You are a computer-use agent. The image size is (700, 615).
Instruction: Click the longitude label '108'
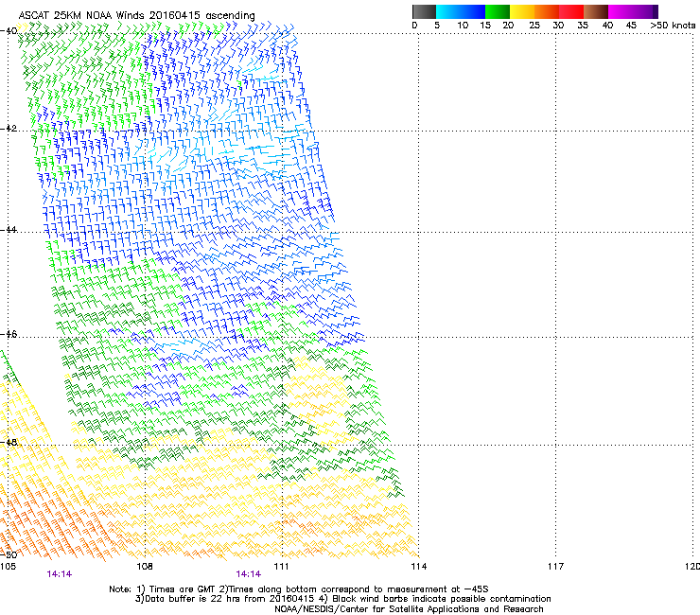pyautogui.click(x=145, y=567)
